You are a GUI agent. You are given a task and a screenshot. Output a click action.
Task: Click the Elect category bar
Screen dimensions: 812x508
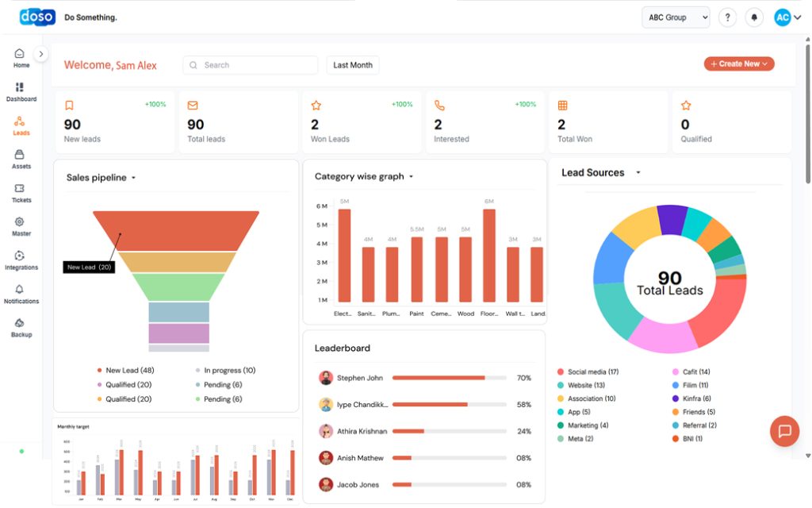pyautogui.click(x=344, y=256)
